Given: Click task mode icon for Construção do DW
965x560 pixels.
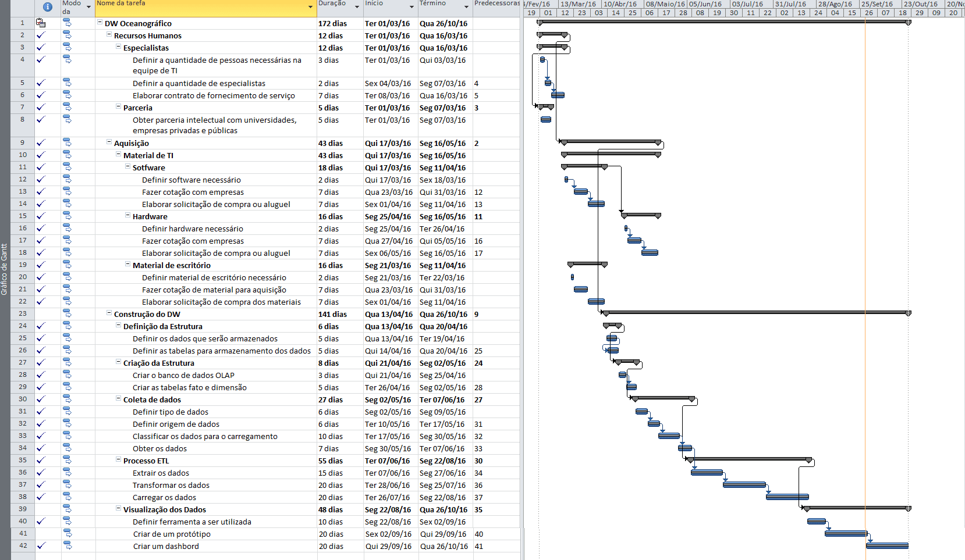Looking at the screenshot, I should tap(68, 314).
